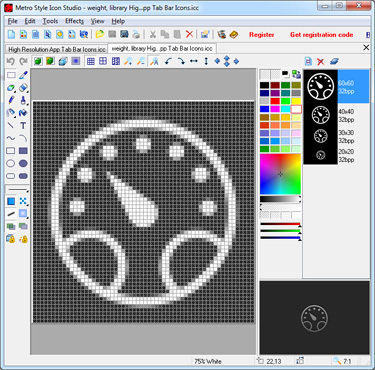Select the green color-replacer eraser tool

click(x=11, y=88)
